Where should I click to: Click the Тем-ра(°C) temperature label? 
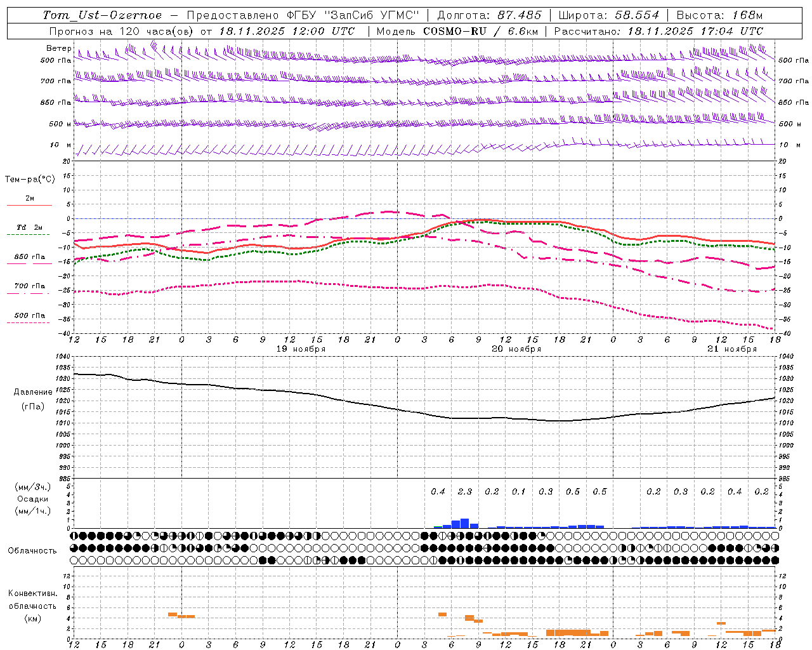[30, 180]
